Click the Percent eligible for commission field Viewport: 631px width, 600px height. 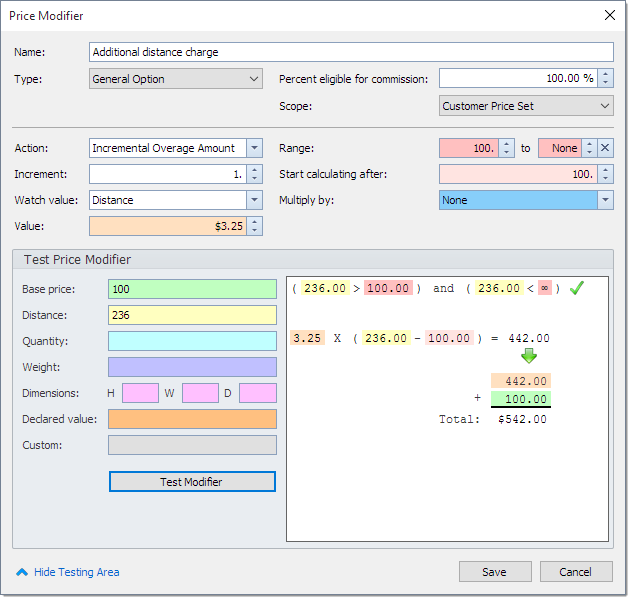coord(518,78)
